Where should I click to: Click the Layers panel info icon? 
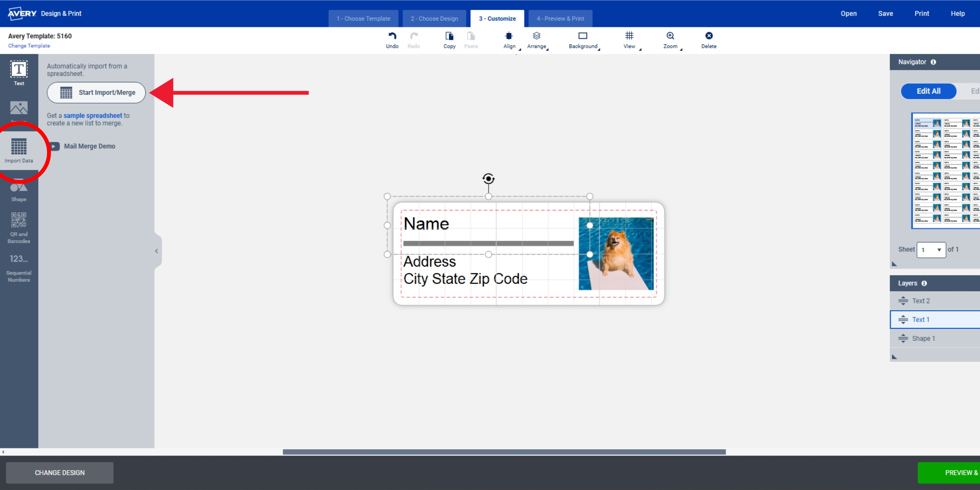pos(925,283)
